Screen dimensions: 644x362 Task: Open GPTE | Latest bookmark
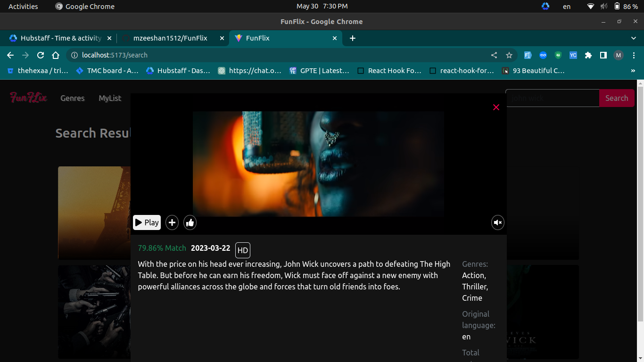pos(319,71)
